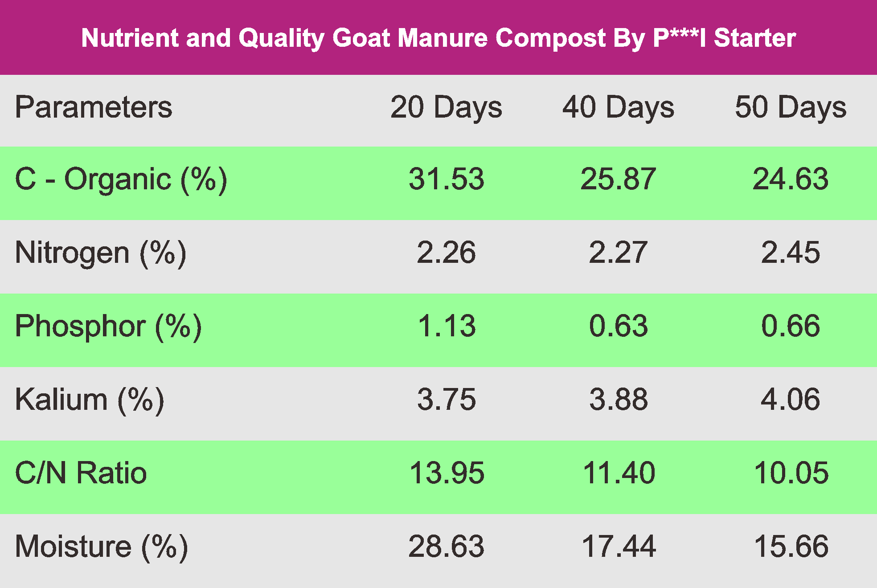
Task: Click the Moisture value 28.63
Action: 446,547
